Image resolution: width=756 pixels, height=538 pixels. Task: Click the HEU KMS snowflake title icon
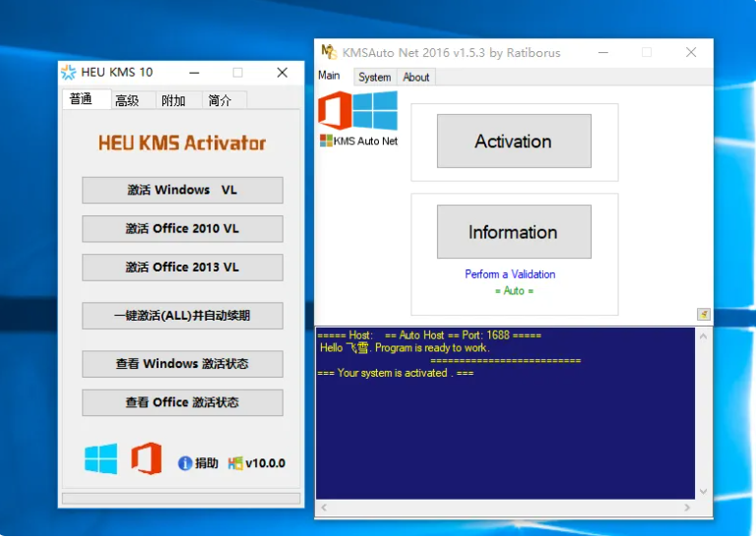tap(69, 72)
